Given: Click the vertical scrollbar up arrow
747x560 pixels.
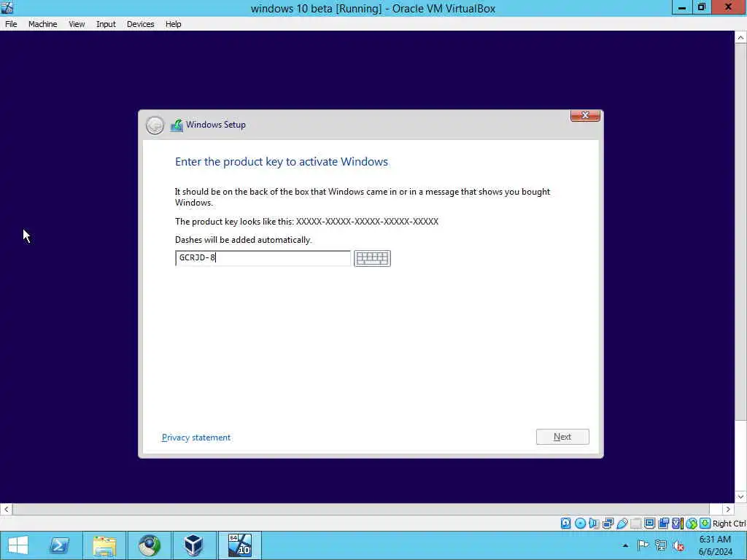Looking at the screenshot, I should coord(740,38).
